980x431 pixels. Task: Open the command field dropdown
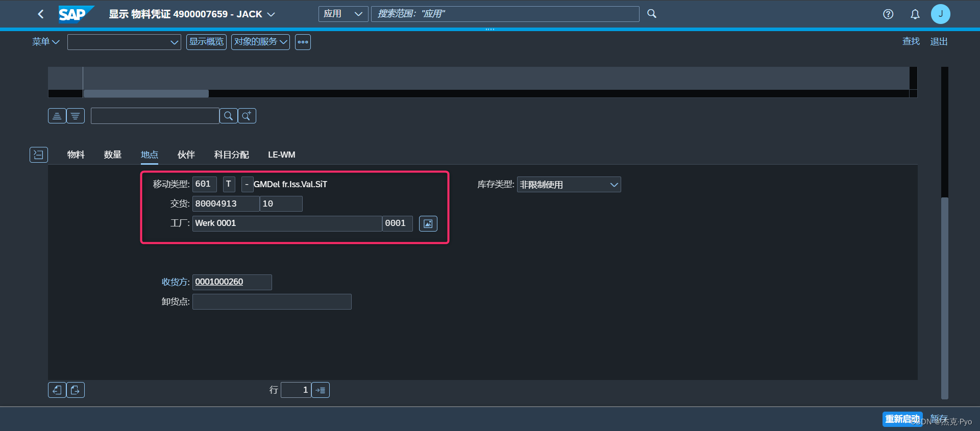pos(175,42)
